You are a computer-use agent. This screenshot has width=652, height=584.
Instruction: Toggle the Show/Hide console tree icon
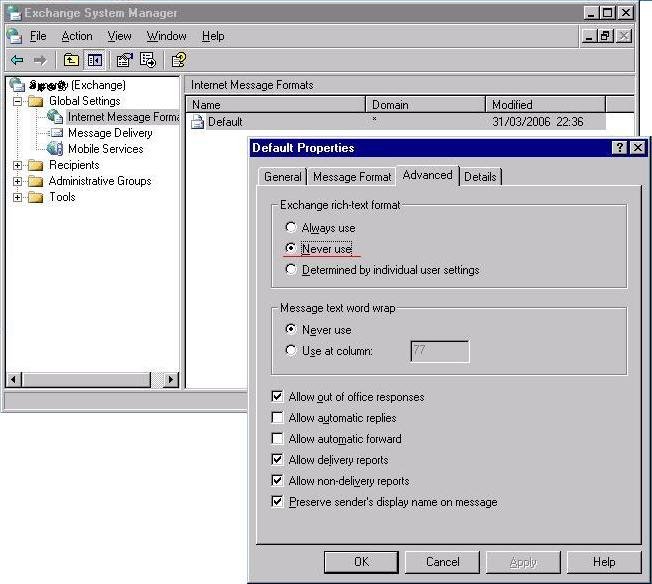click(94, 60)
